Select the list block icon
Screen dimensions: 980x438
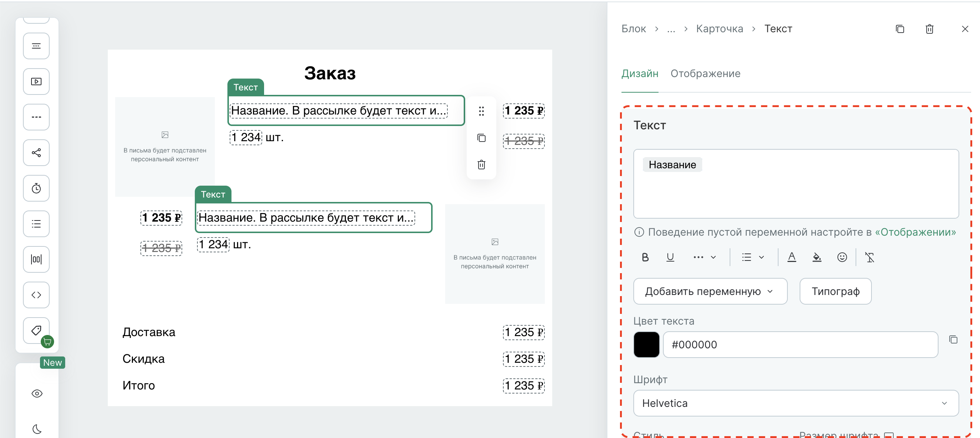pyautogui.click(x=36, y=224)
